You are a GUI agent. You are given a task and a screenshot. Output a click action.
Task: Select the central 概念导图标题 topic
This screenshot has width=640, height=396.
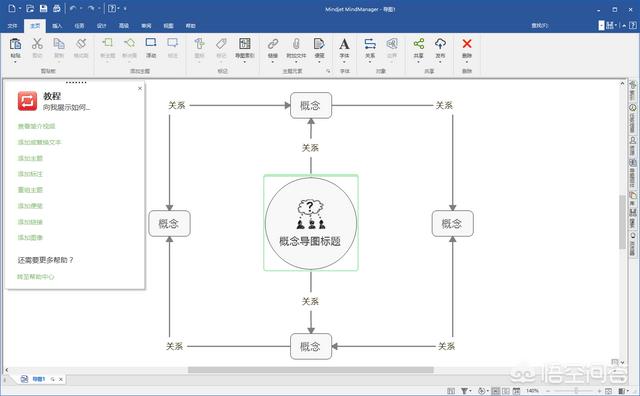(x=311, y=223)
